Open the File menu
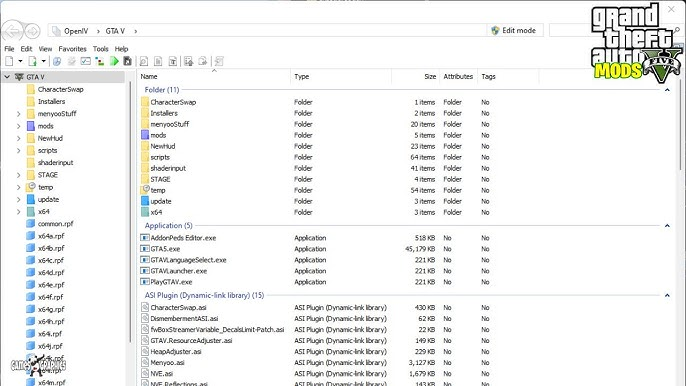 [9, 49]
